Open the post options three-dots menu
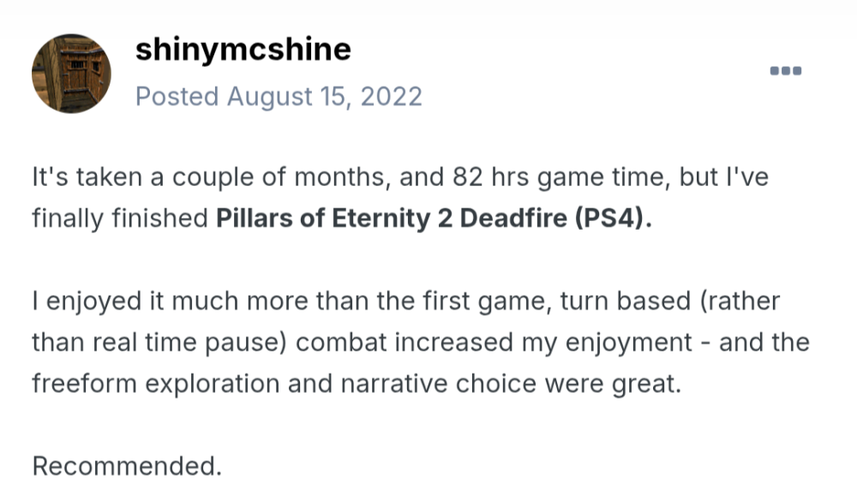This screenshot has height=504, width=857. [785, 71]
